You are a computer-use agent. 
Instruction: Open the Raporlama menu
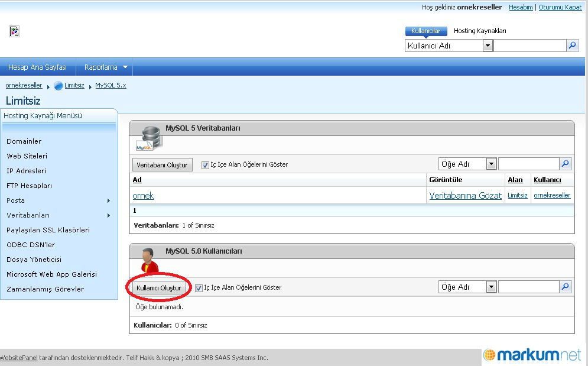[105, 67]
